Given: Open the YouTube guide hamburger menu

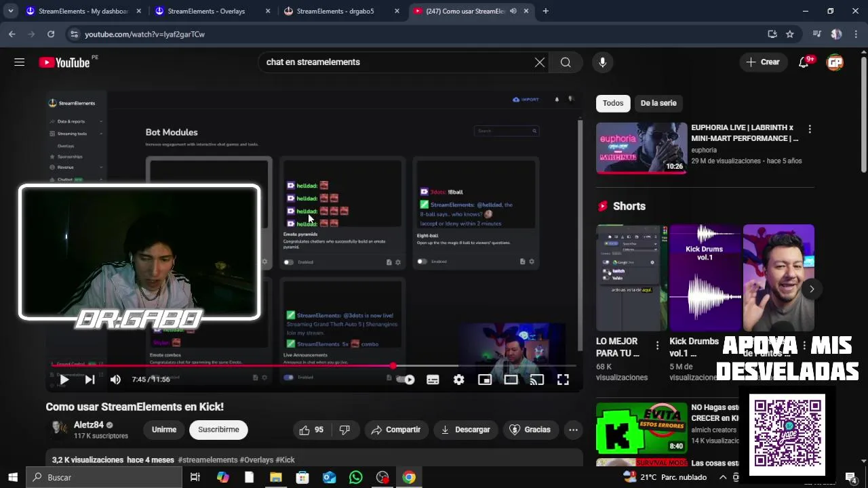Looking at the screenshot, I should [19, 62].
